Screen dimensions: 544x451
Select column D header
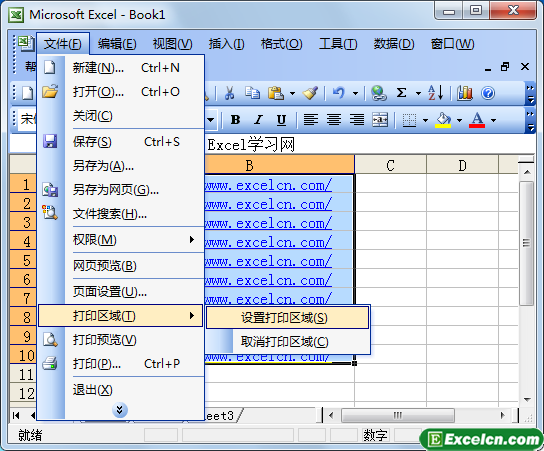point(462,165)
